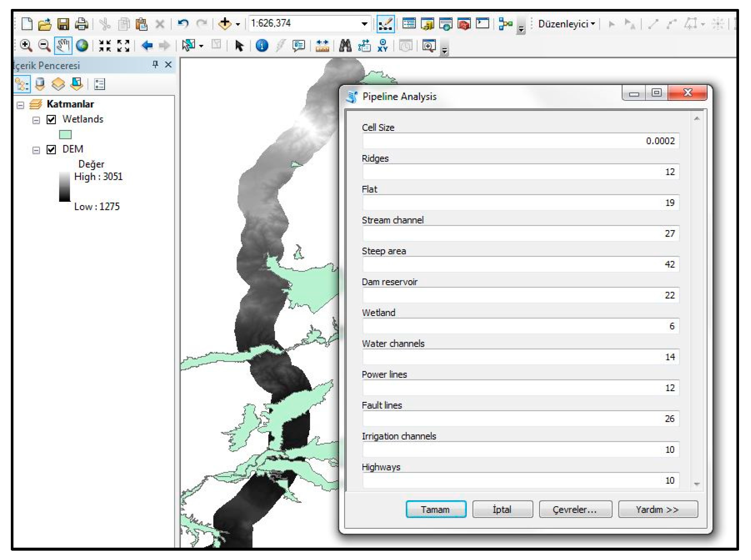The width and height of the screenshot is (751, 560).
Task: Toggle the DEM layer visibility checkbox
Action: pos(51,149)
